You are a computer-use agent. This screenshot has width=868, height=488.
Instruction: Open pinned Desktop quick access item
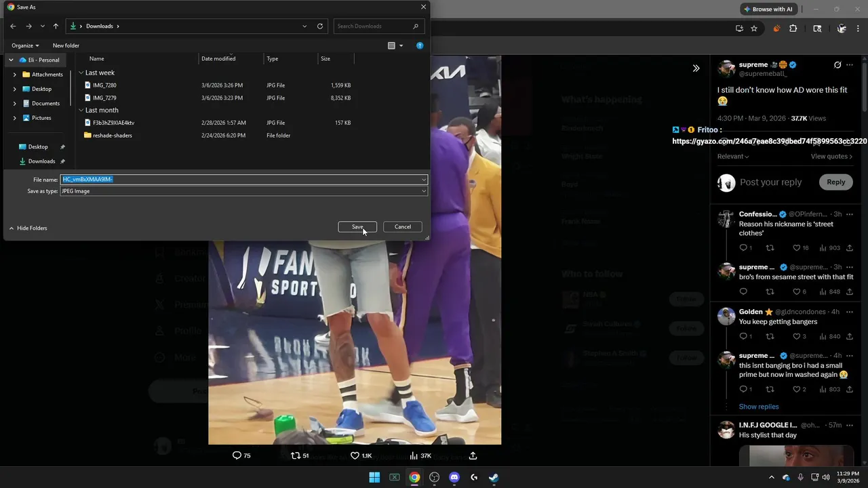[38, 146]
